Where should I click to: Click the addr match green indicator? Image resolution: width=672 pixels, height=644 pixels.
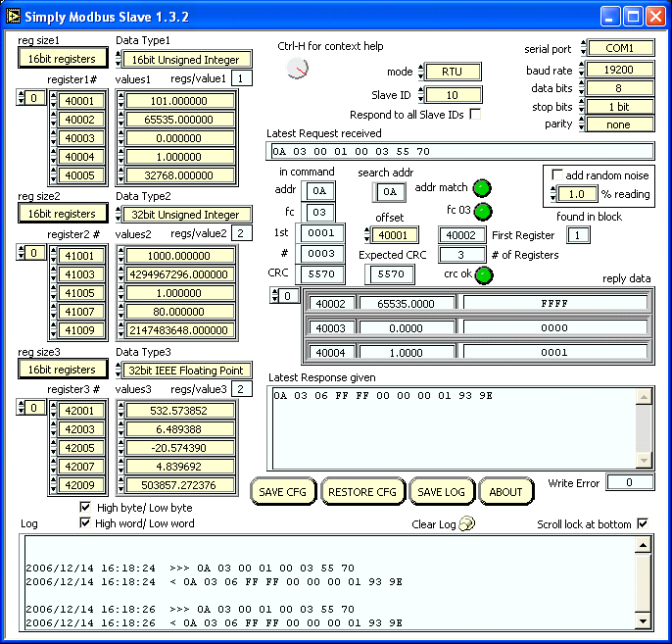[x=482, y=188]
